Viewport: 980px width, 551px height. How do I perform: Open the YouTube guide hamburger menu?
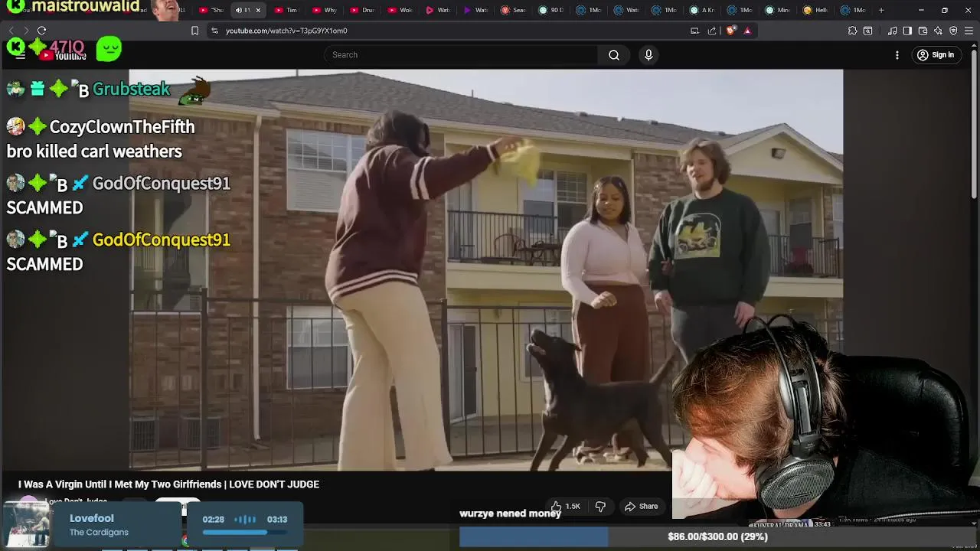pyautogui.click(x=20, y=55)
